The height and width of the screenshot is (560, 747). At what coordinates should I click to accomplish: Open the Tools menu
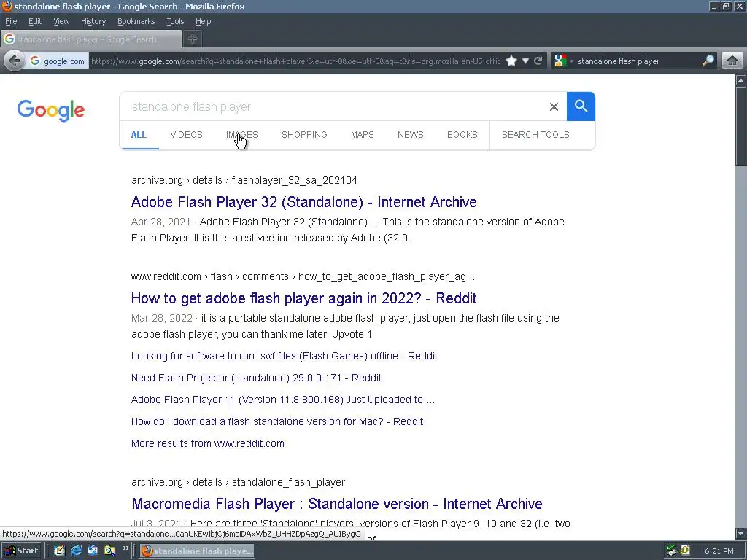pos(175,21)
